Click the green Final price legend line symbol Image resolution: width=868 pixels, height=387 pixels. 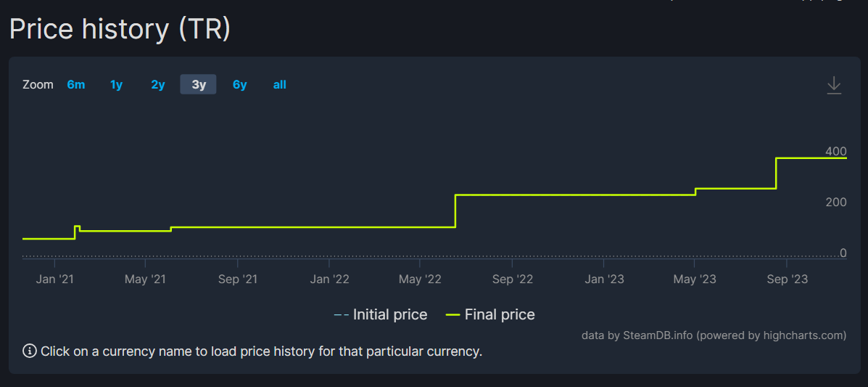(x=452, y=315)
